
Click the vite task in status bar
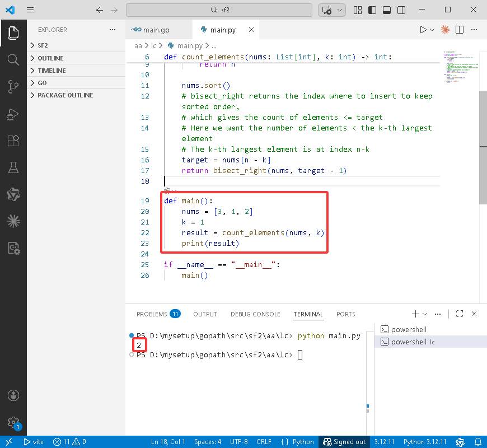pos(34,442)
